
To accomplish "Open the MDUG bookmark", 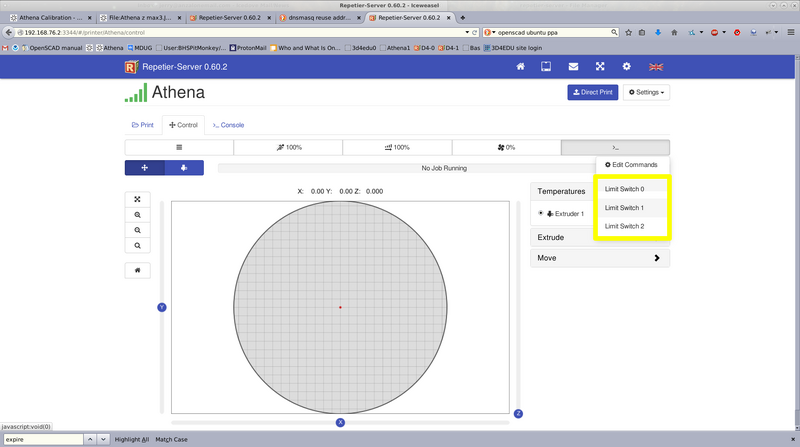I will (x=140, y=48).
